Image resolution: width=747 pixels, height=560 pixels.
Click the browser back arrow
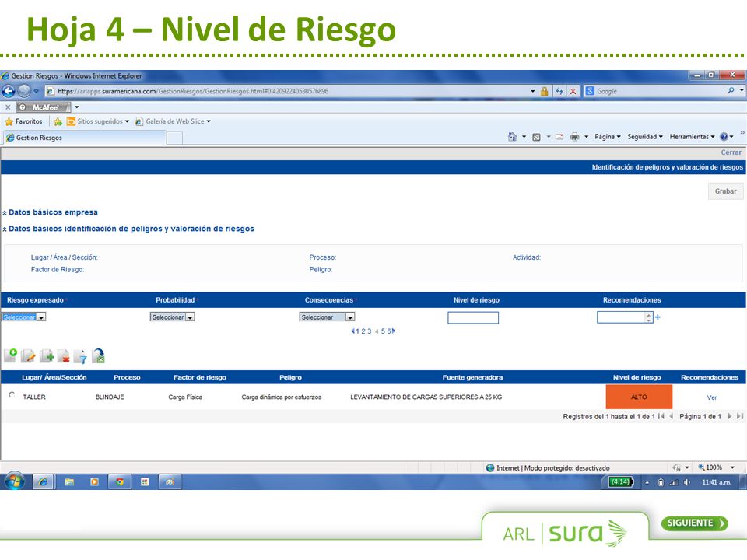click(8, 91)
